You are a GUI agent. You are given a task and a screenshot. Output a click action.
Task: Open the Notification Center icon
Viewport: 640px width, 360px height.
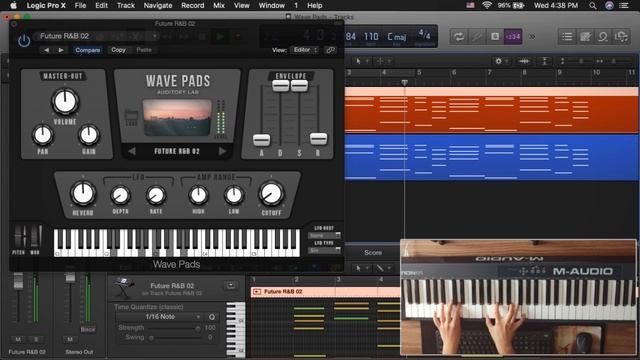[x=624, y=5]
